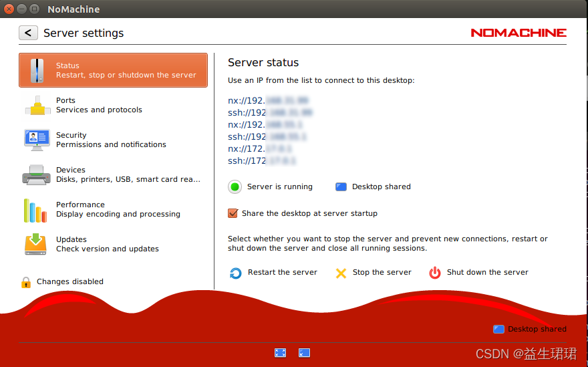Open the Devices printer icon
The height and width of the screenshot is (367, 588).
click(x=36, y=175)
